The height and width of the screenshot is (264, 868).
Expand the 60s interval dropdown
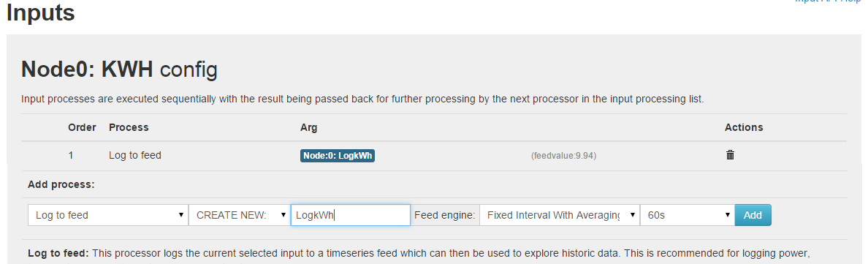[x=687, y=215]
